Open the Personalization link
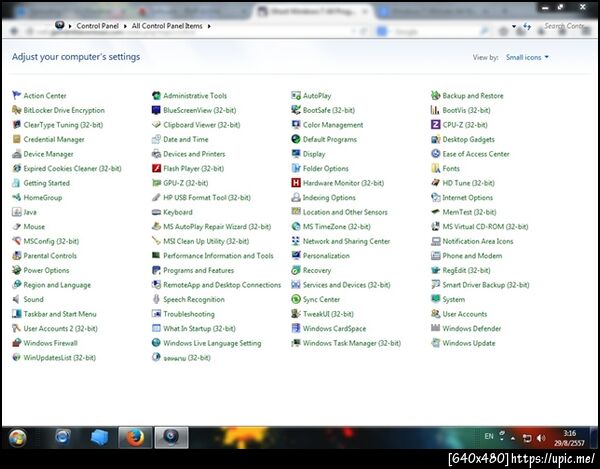 coord(326,256)
